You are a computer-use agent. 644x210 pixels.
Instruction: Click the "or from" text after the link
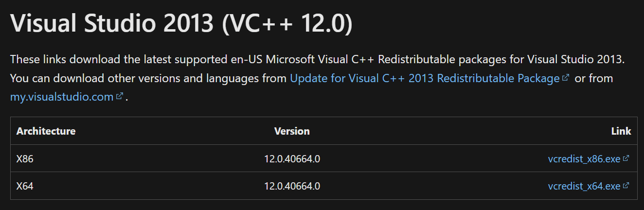[594, 78]
